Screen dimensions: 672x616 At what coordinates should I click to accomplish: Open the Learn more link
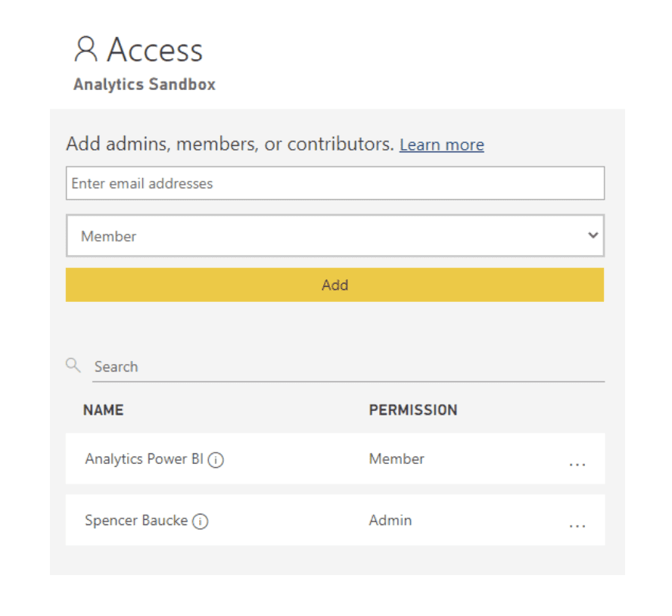coord(441,145)
